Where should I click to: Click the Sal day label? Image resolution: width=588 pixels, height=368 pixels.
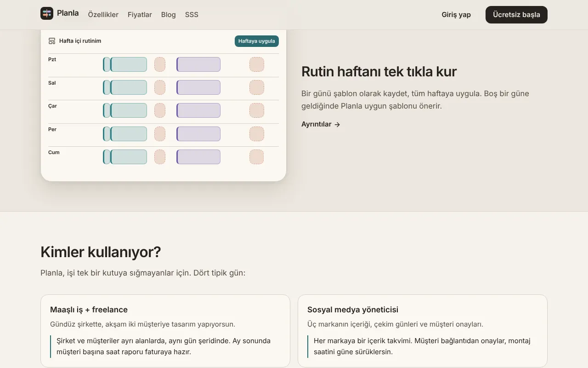pyautogui.click(x=52, y=83)
